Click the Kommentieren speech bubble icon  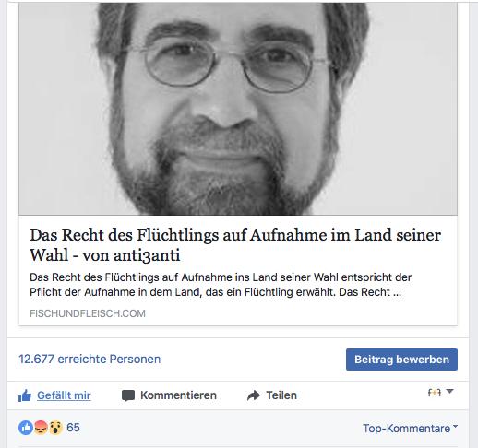[128, 395]
